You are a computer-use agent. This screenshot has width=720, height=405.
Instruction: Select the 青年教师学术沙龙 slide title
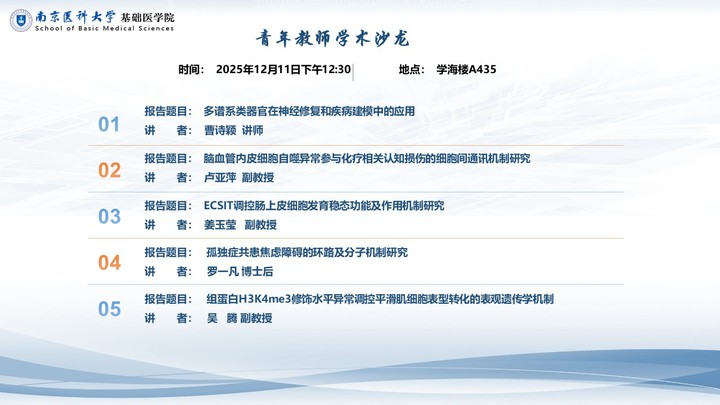tap(332, 39)
